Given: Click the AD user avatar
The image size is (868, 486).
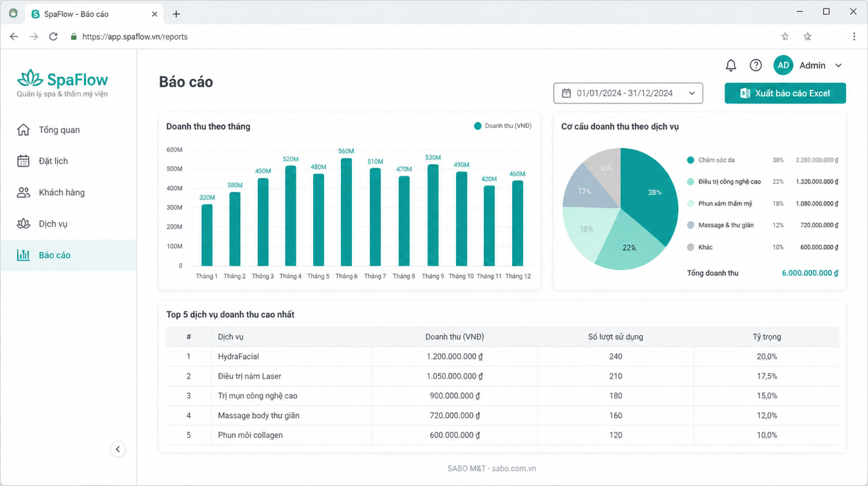Looking at the screenshot, I should [x=783, y=65].
